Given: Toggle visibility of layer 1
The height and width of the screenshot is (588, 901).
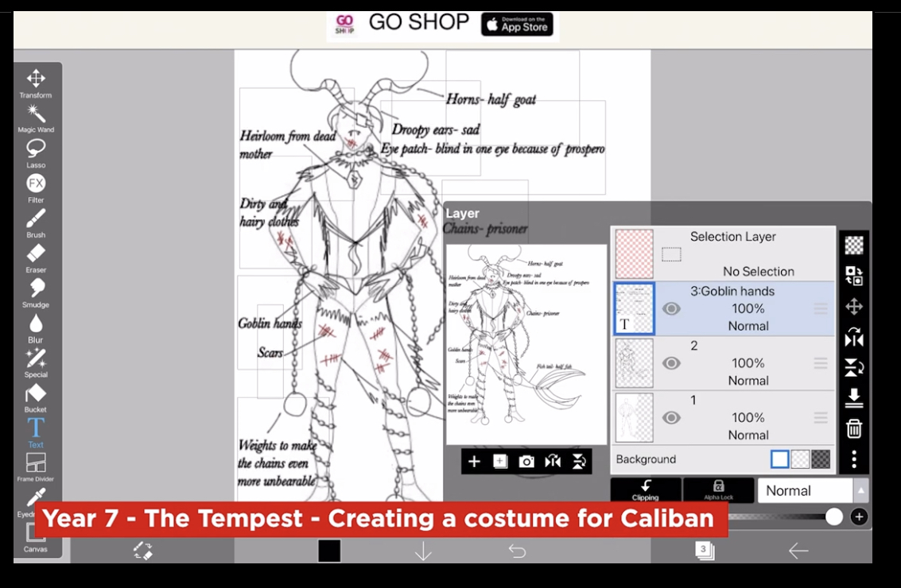Looking at the screenshot, I should [671, 417].
